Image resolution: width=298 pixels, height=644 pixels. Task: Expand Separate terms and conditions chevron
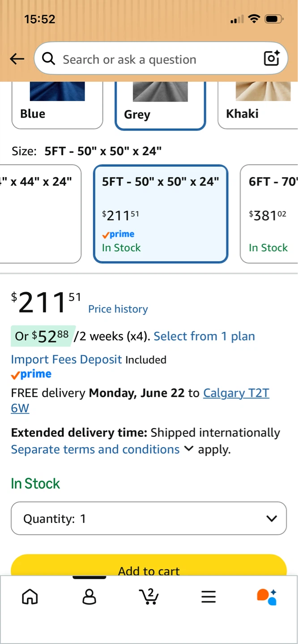point(189,449)
